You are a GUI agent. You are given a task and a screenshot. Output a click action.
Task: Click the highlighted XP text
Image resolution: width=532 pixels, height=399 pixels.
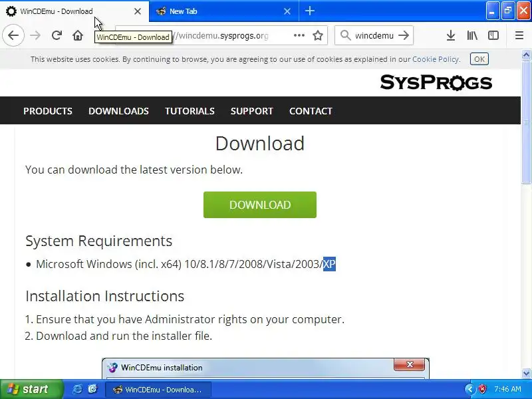[329, 264]
